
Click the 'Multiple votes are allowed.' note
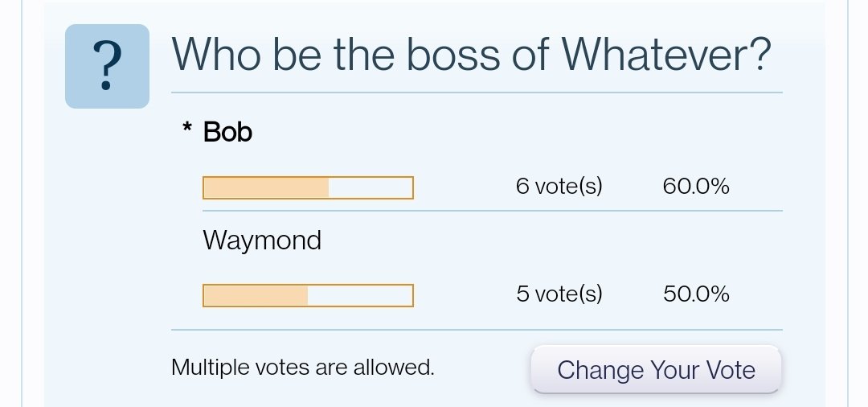tap(303, 367)
